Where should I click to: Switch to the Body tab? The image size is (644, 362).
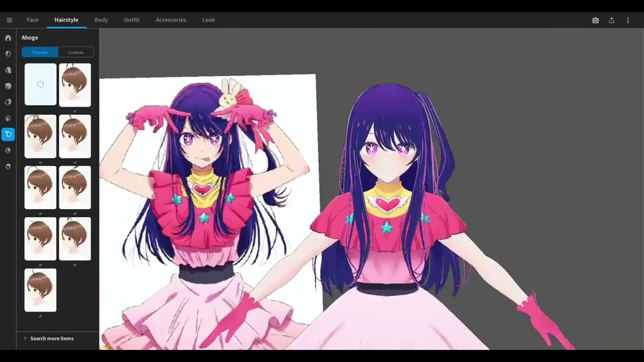[101, 20]
